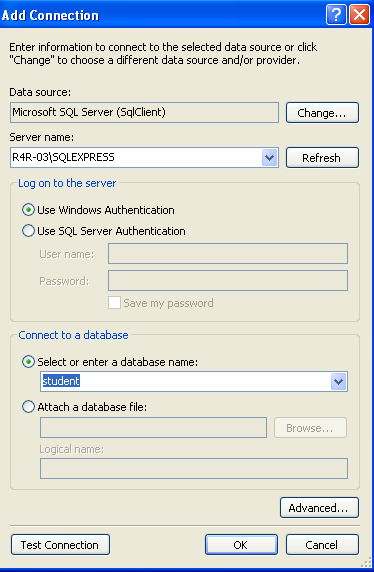Click the User name field
This screenshot has height=572, width=374.
(228, 254)
